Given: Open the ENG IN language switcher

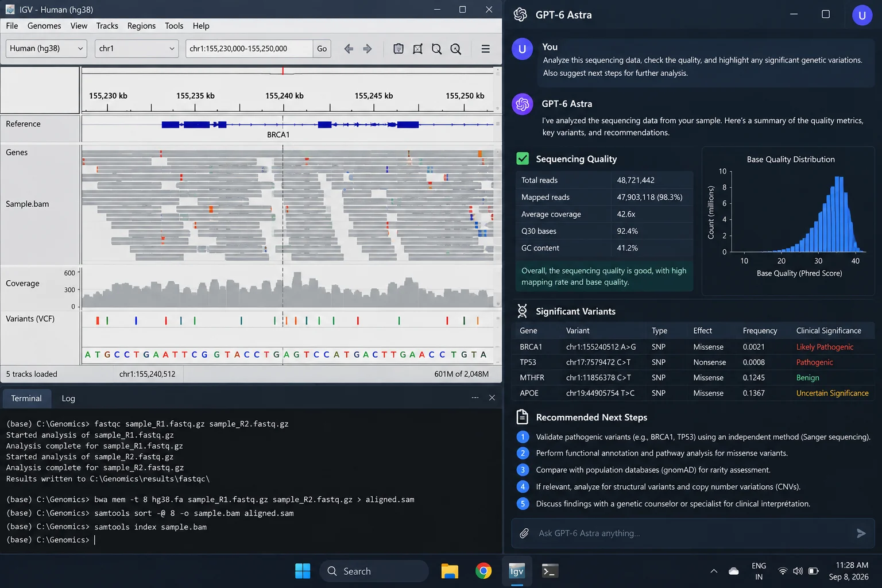Looking at the screenshot, I should click(759, 571).
